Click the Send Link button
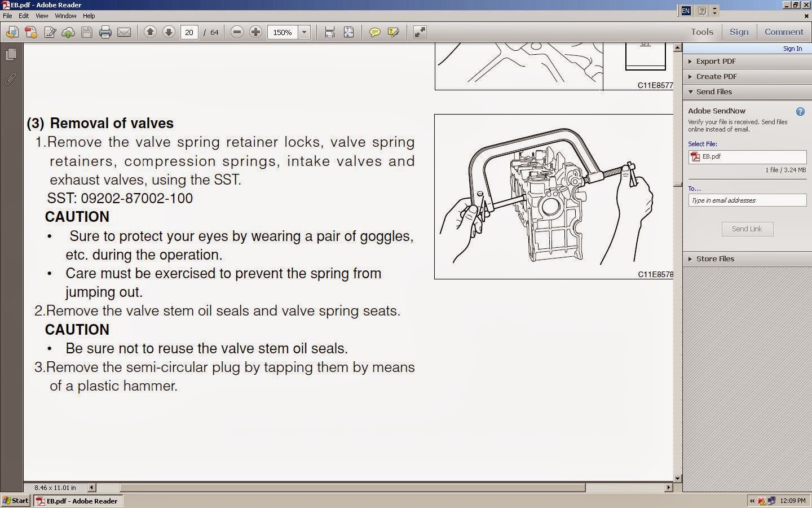 coord(747,229)
